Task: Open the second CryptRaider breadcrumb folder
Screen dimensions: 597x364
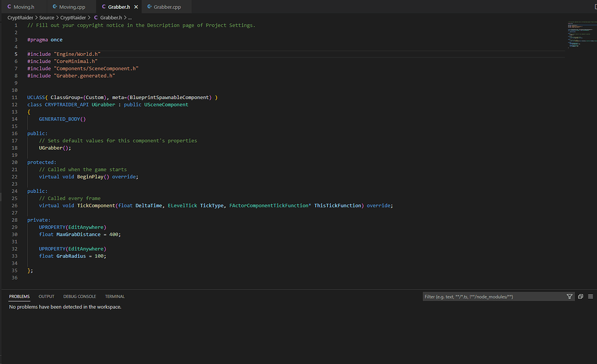Action: (73, 17)
